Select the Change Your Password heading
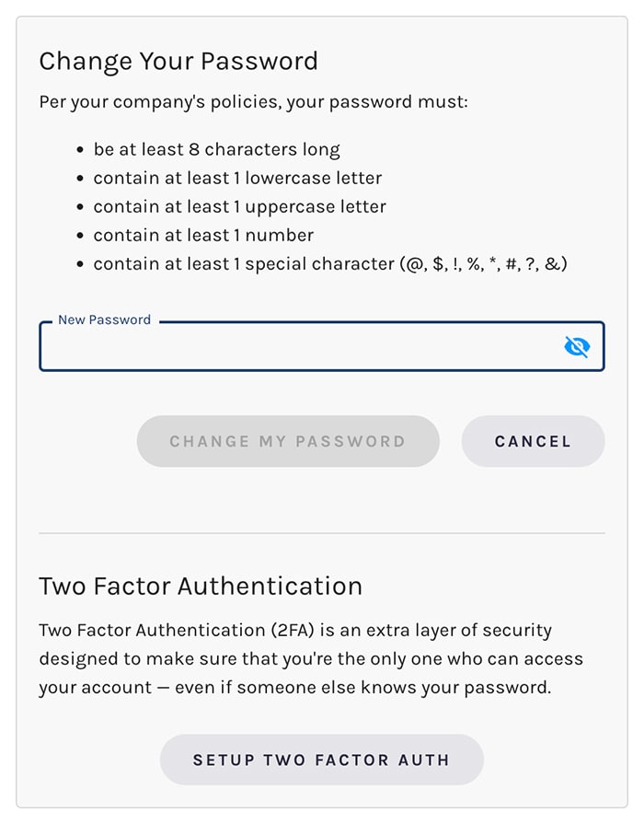Viewport: 644px width, 824px height. [178, 61]
